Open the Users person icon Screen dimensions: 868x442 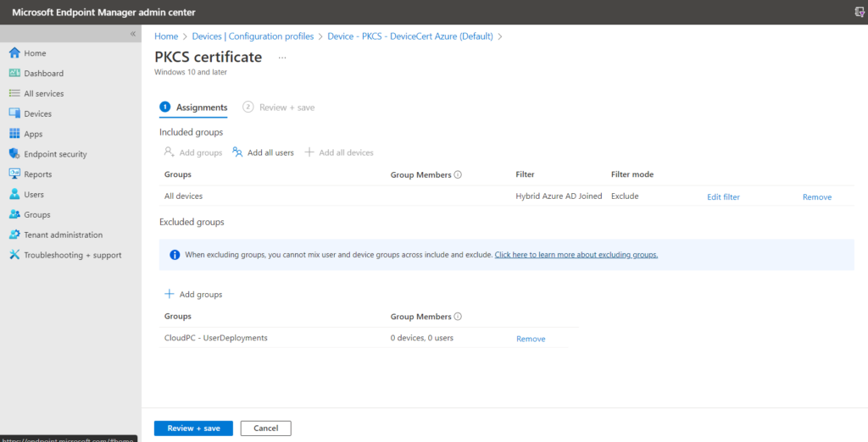(14, 194)
